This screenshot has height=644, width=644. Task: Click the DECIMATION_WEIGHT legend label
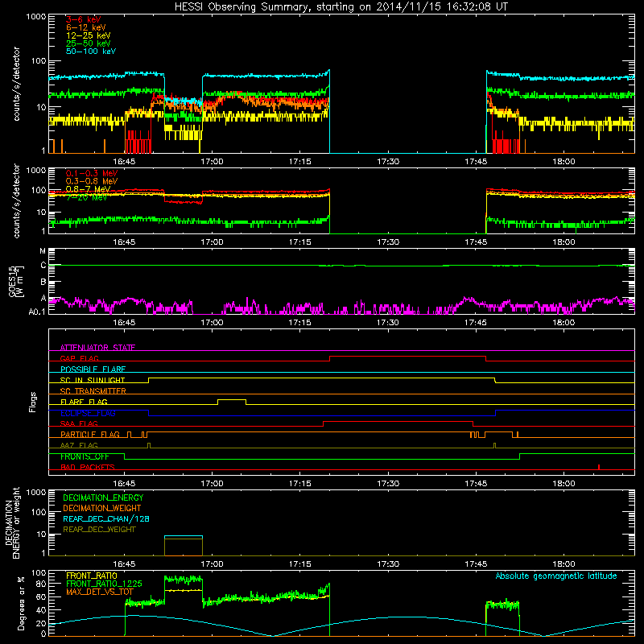[102, 508]
